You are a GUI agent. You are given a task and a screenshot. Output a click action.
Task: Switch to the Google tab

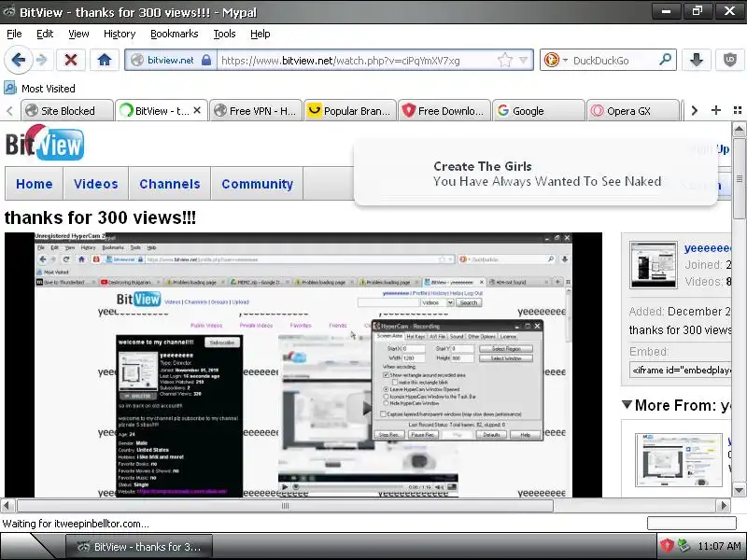click(x=539, y=110)
